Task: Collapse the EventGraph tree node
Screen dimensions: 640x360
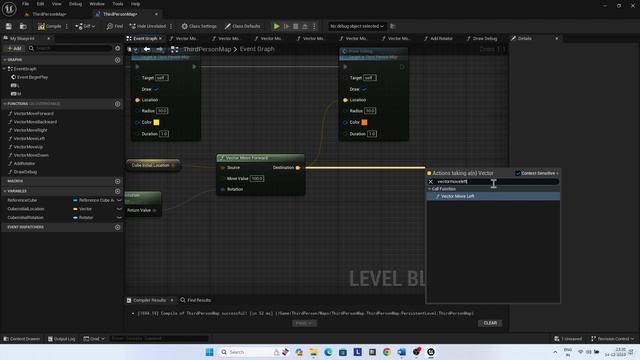Action: (x=4, y=69)
